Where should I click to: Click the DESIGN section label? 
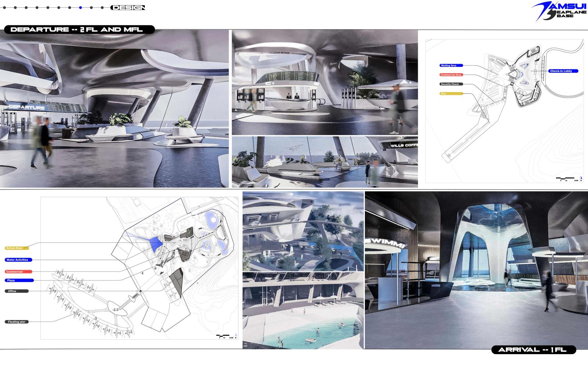(x=128, y=8)
